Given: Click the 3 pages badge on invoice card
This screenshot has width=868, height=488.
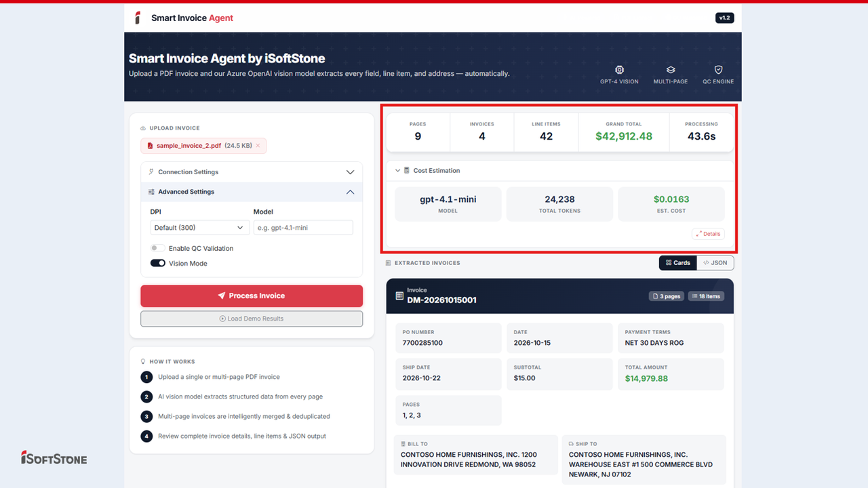Looking at the screenshot, I should 667,296.
